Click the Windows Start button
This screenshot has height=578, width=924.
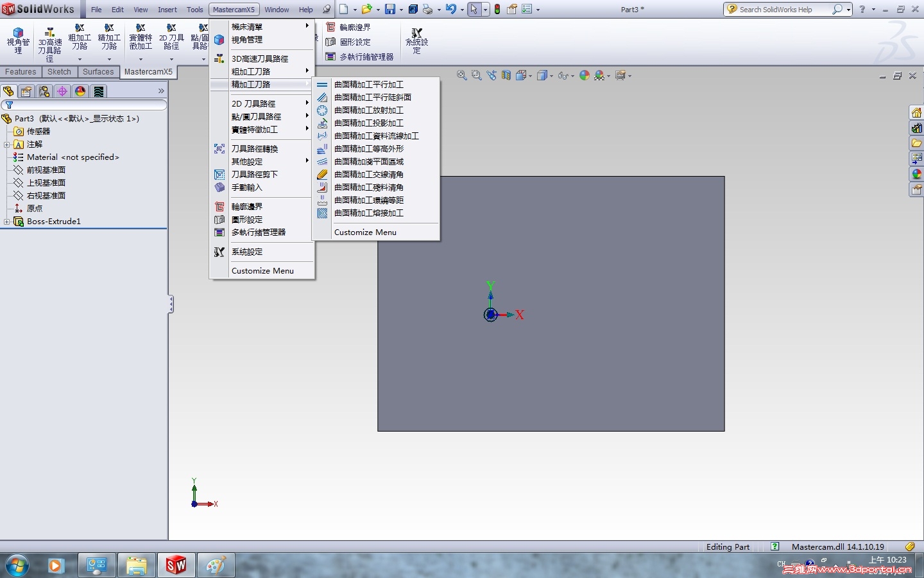click(x=17, y=566)
